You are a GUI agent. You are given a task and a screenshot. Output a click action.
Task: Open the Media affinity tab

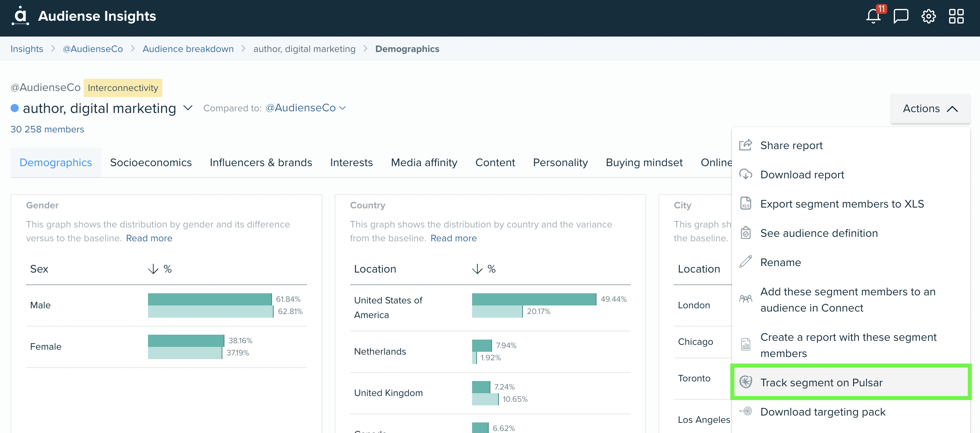tap(424, 162)
